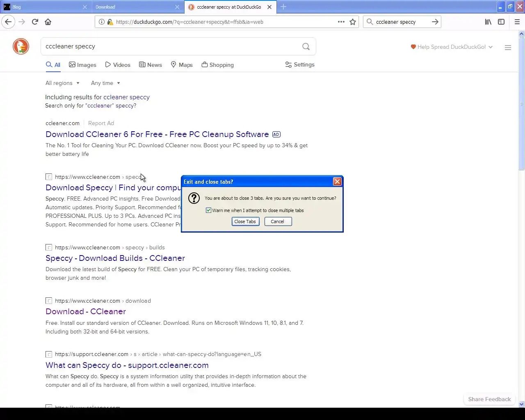Click the browser URL address field

click(224, 22)
